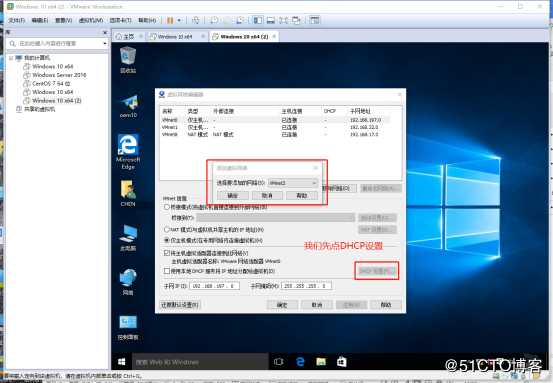Click the 此电脑 desktop icon
The height and width of the screenshot is (383, 553).
[128, 238]
